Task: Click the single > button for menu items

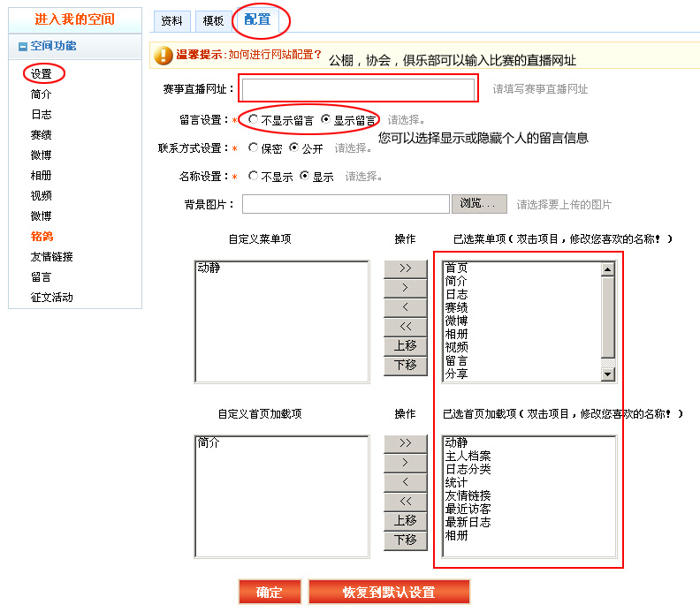Action: coord(405,287)
